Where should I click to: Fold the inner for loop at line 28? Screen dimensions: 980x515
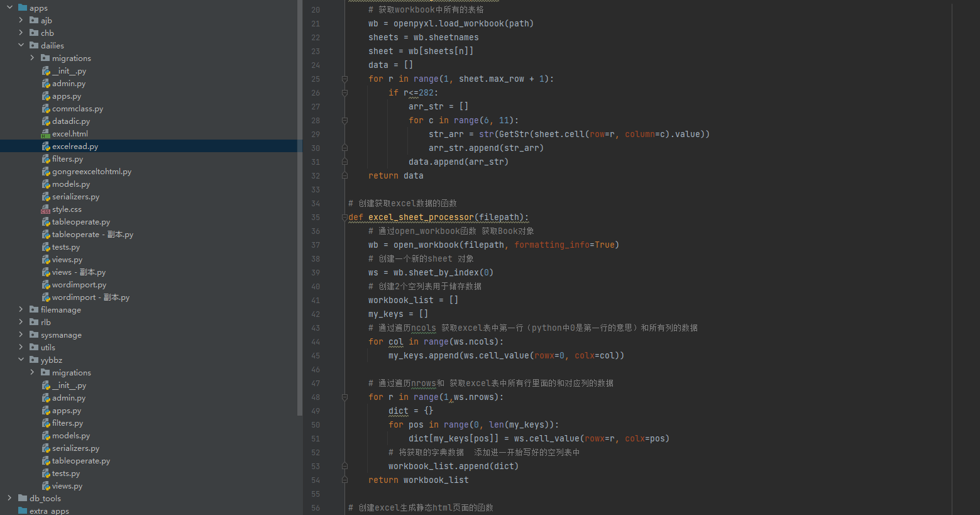click(344, 120)
